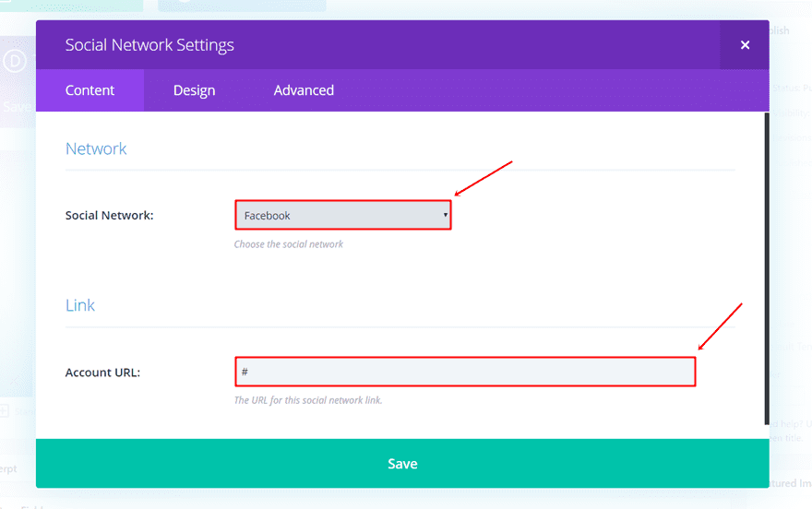Switch to the Design tab
812x509 pixels.
194,90
